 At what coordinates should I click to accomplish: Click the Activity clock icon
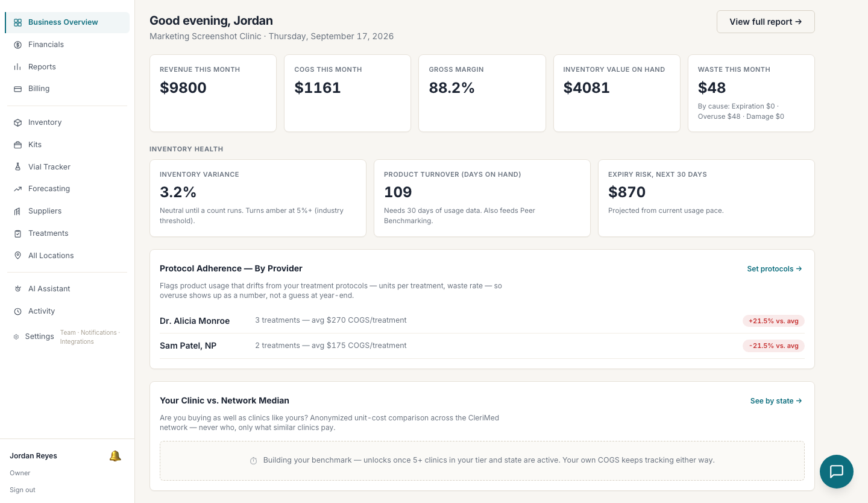point(17,311)
